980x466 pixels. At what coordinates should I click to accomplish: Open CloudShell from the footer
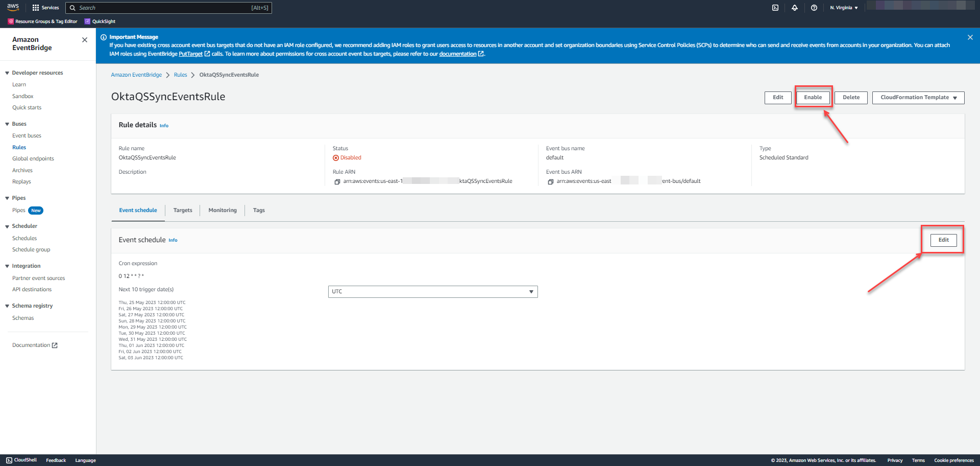tap(21, 460)
